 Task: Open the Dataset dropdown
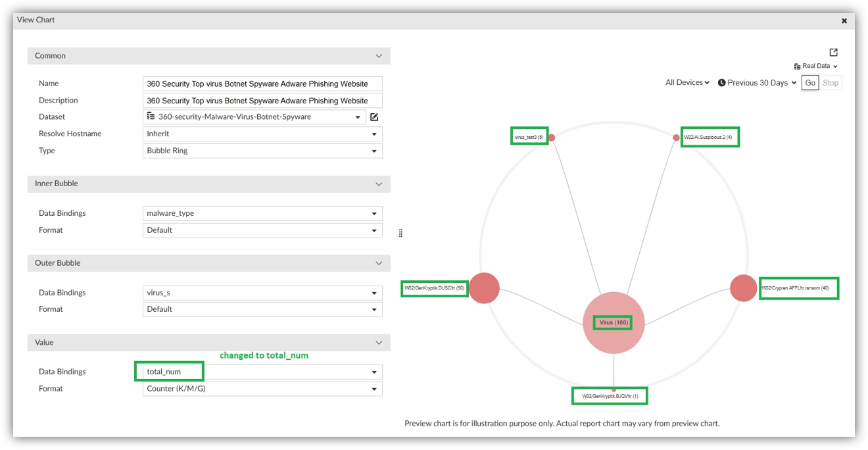(253, 117)
